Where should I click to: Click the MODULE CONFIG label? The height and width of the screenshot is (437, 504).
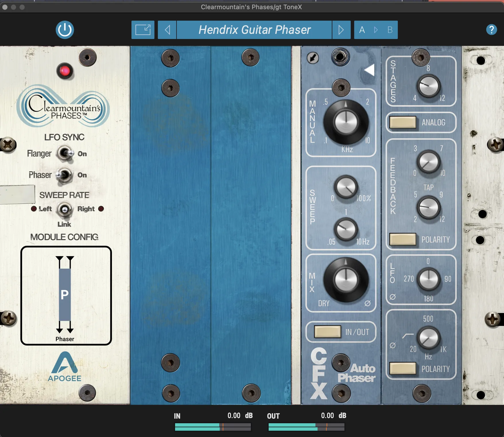click(x=64, y=237)
